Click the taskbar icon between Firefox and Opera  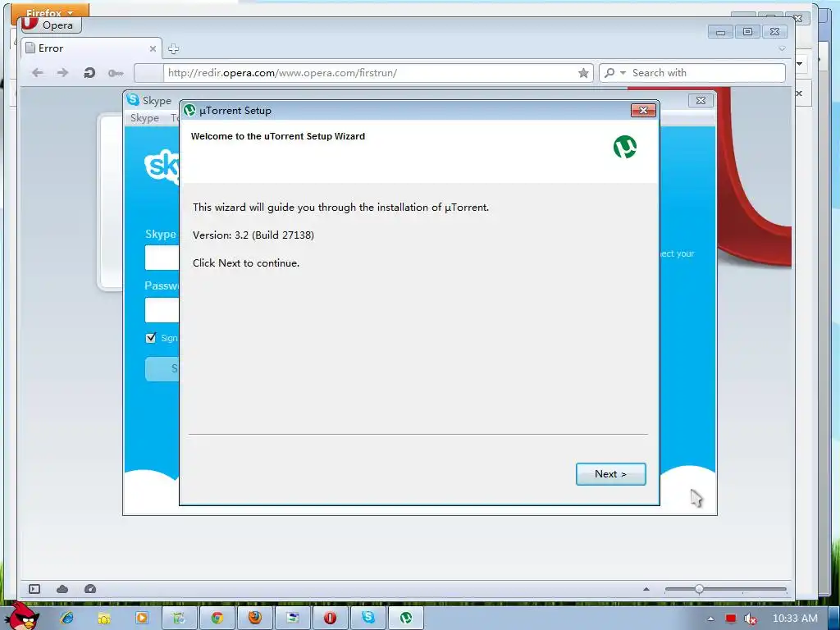pyautogui.click(x=293, y=618)
